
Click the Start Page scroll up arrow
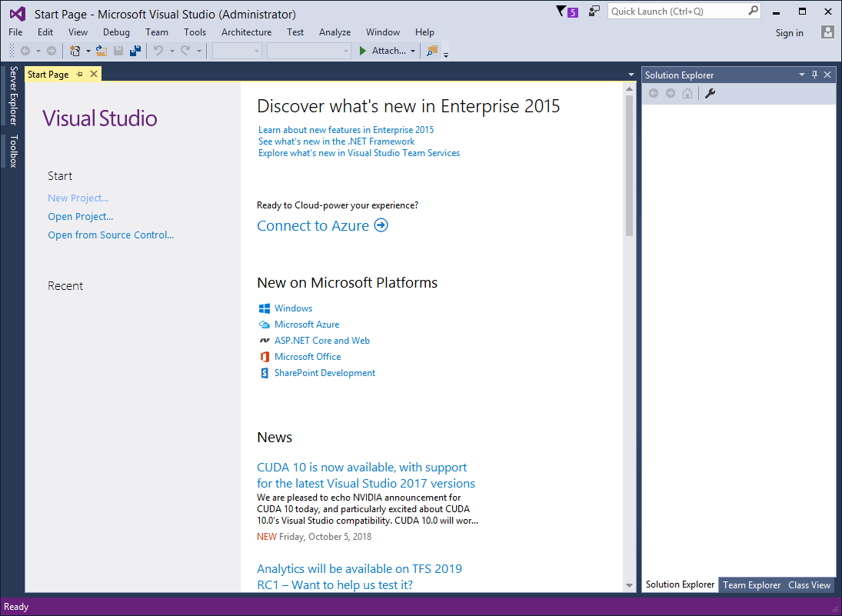click(x=629, y=89)
